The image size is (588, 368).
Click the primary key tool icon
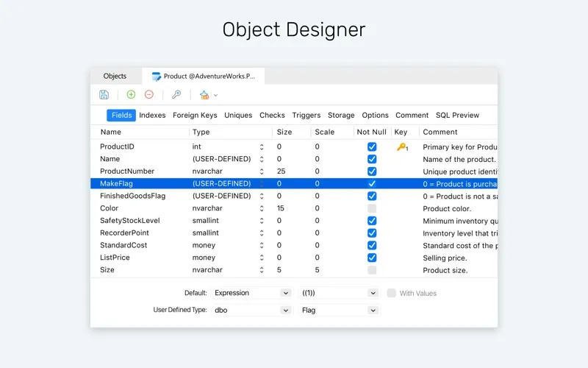pos(176,95)
